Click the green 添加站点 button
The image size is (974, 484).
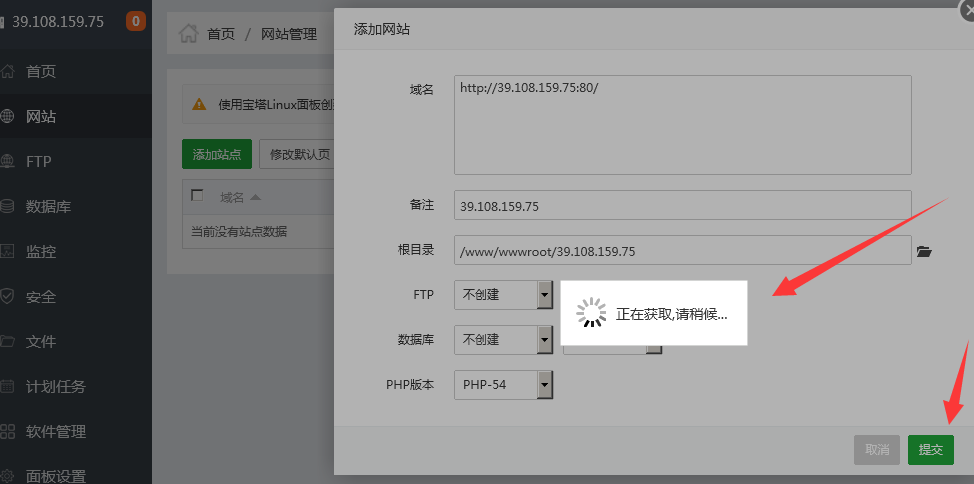217,154
